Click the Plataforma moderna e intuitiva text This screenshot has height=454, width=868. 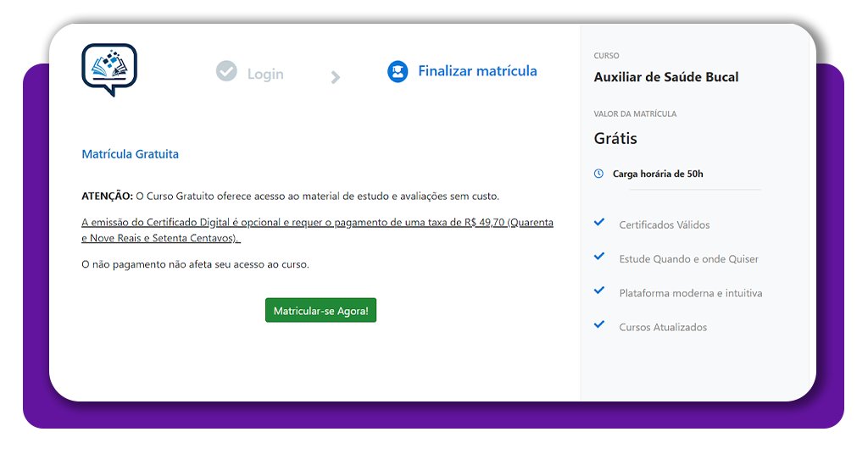(691, 293)
